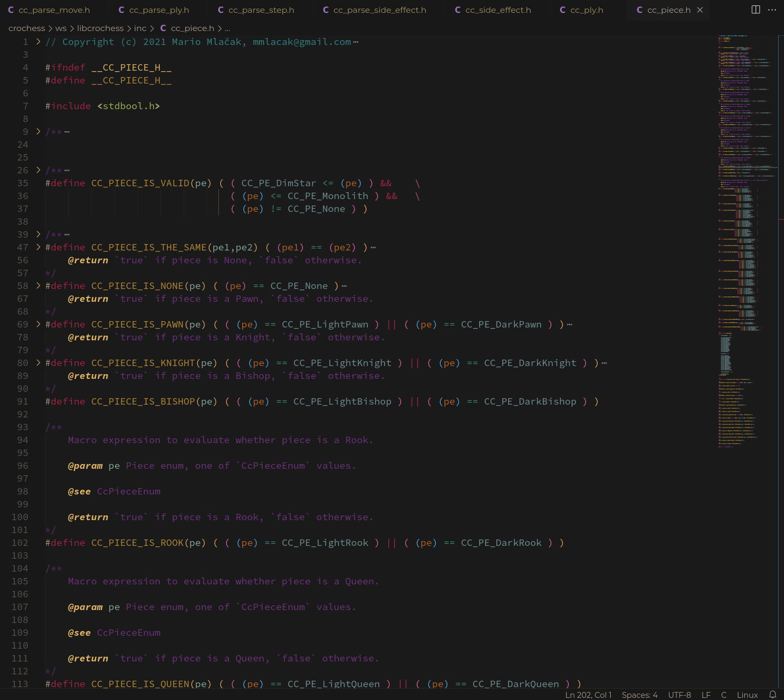Screen dimensions: 784x700
Task: Open the ws breadcrumb segment
Action: [x=61, y=28]
